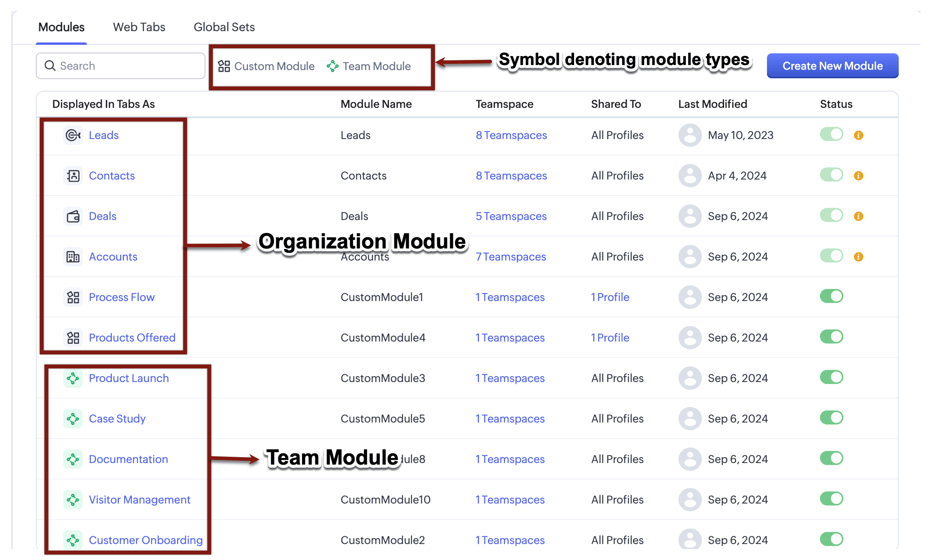Switch to the Web Tabs tab
Viewport: 933px width, 560px height.
coord(139,27)
